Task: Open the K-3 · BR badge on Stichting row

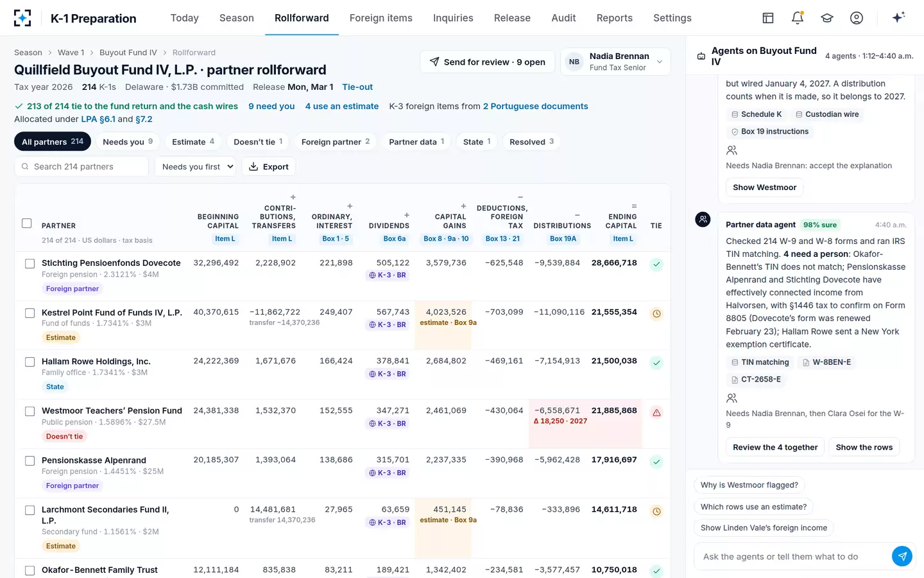Action: pyautogui.click(x=388, y=276)
